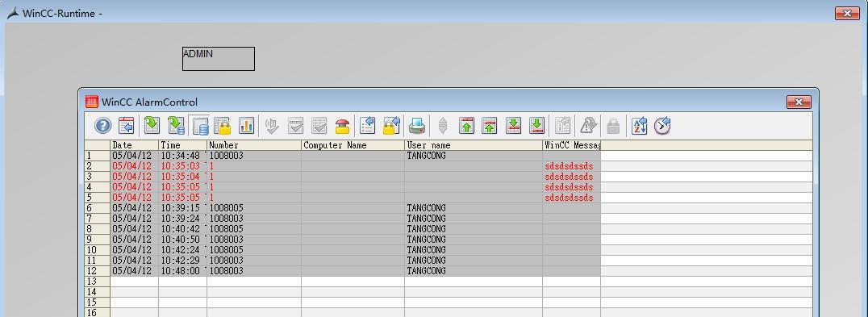This screenshot has width=868, height=317.
Task: Show the message list view
Action: (152, 126)
